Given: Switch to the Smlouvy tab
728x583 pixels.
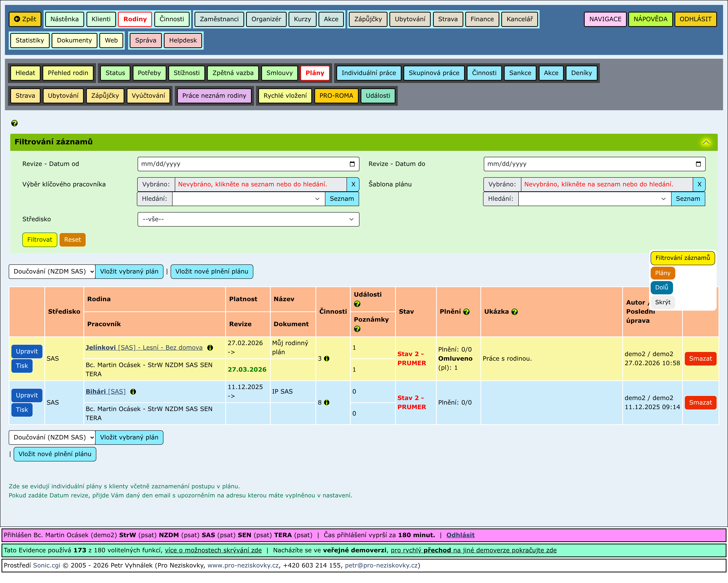Looking at the screenshot, I should click(279, 73).
